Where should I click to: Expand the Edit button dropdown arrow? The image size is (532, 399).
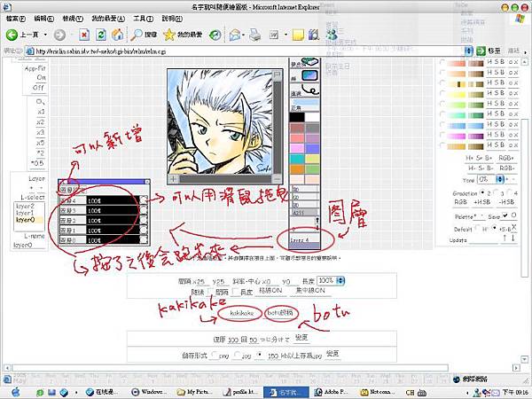286,35
